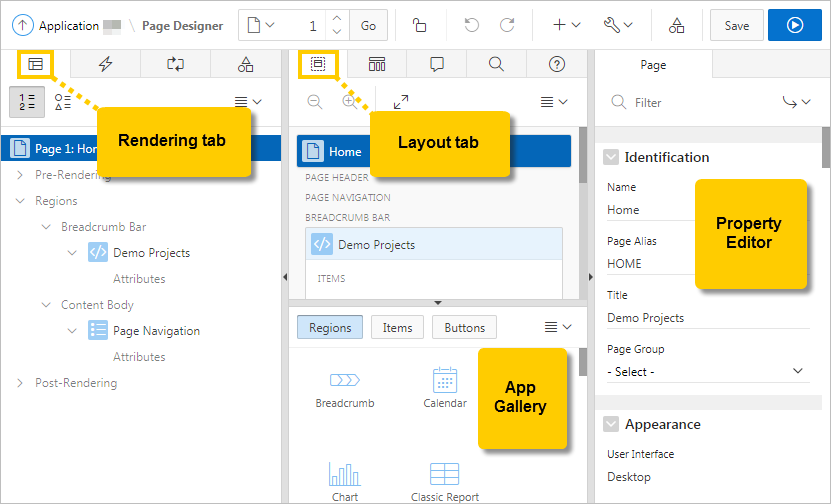Collapse the Appearance section
The height and width of the screenshot is (504, 831).
coord(611,424)
